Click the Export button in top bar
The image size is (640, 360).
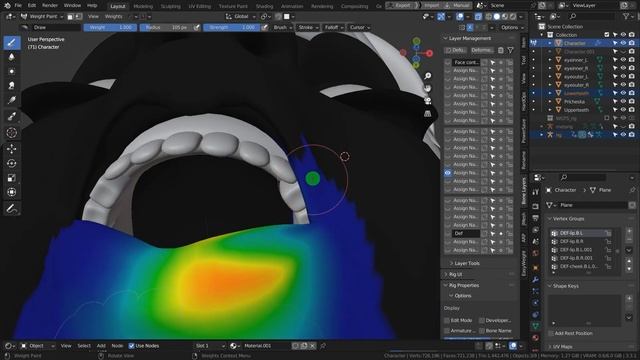(402, 6)
